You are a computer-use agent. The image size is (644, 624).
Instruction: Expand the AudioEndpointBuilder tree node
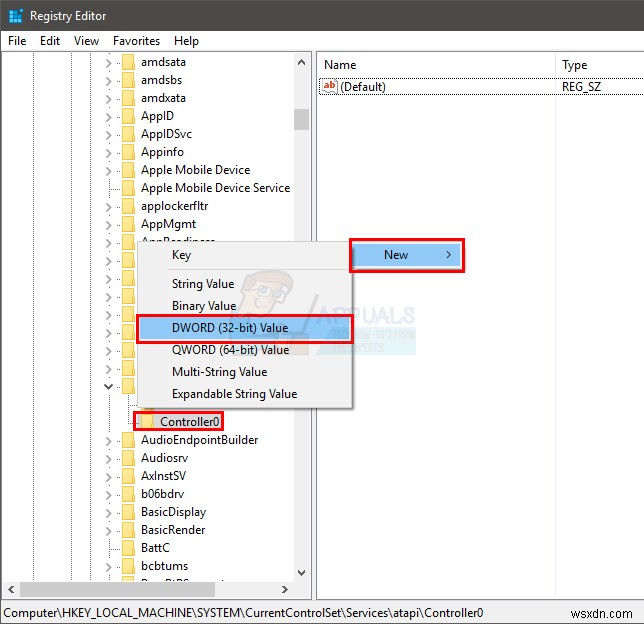(x=108, y=441)
